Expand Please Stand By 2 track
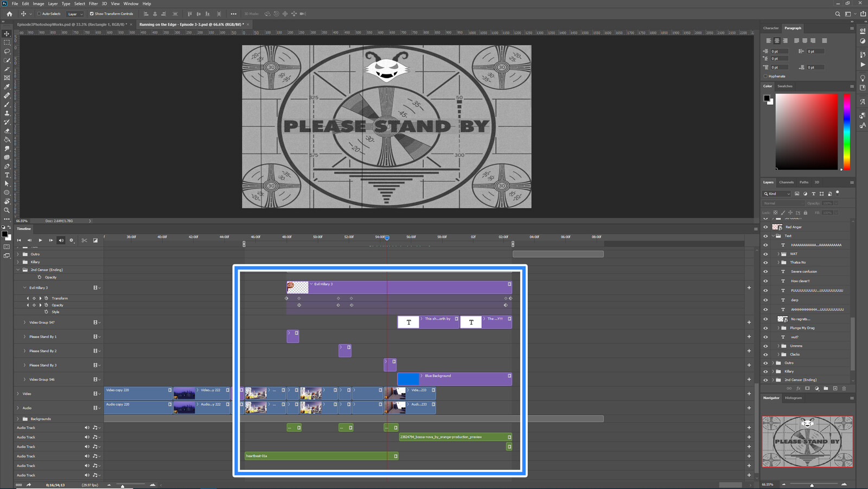 pyautogui.click(x=24, y=351)
